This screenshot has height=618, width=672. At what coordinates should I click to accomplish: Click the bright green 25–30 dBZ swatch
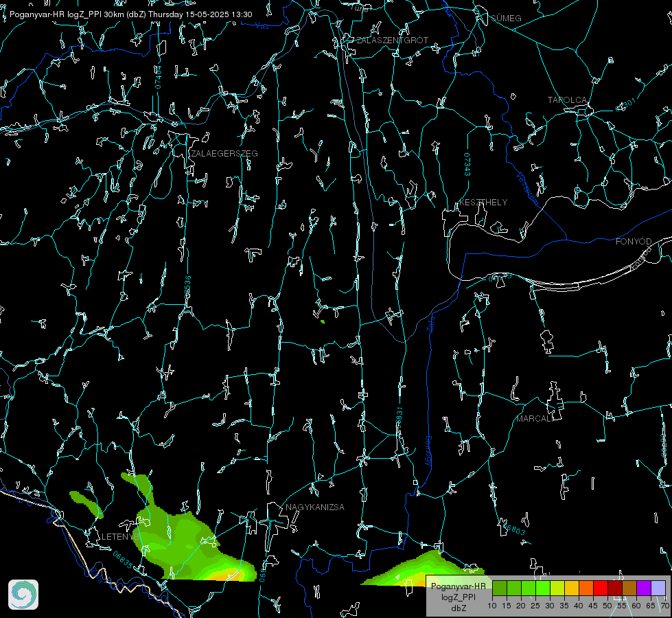coord(542,588)
